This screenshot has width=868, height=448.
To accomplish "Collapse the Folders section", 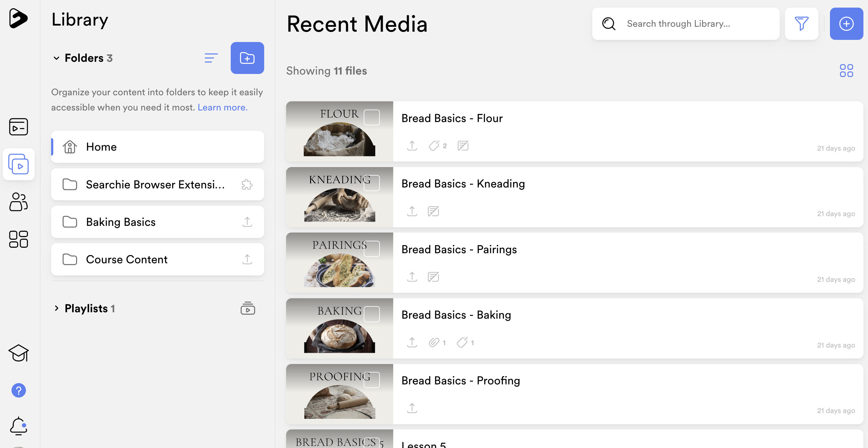I will [x=56, y=58].
